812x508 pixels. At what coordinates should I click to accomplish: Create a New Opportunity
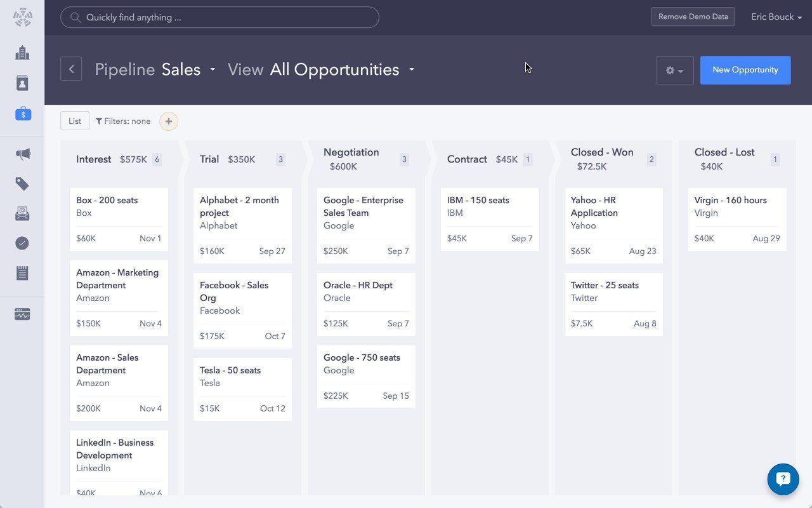(x=745, y=70)
